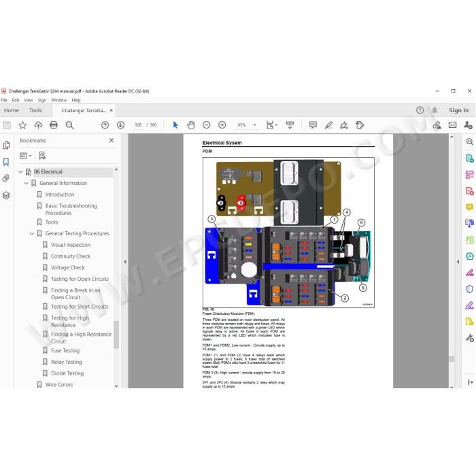The width and height of the screenshot is (476, 476).
Task: Click the Sign document icon
Action: [344, 124]
